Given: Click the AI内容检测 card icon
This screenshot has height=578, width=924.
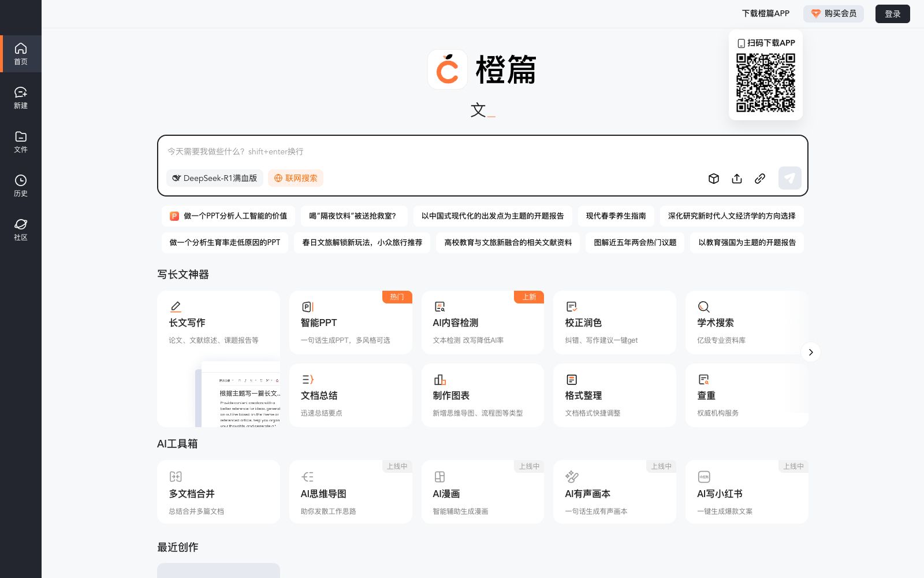Looking at the screenshot, I should point(439,307).
